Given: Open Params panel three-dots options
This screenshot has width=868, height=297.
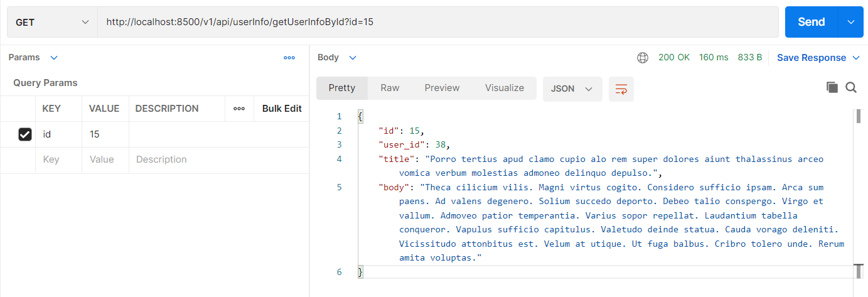Looking at the screenshot, I should (289, 58).
